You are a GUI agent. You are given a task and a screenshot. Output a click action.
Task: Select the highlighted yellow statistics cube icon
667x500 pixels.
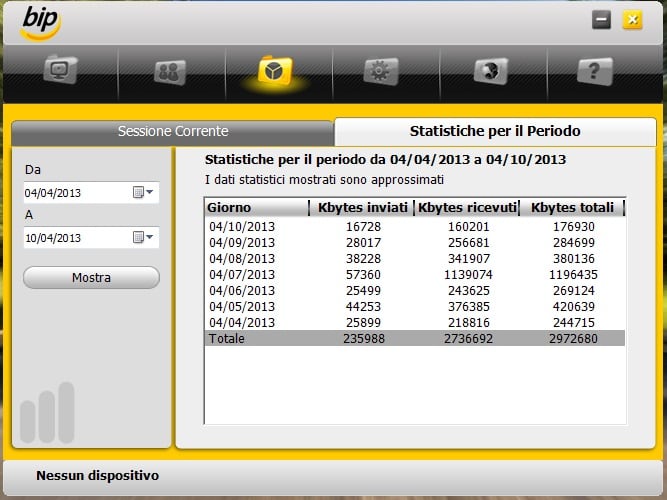[274, 71]
